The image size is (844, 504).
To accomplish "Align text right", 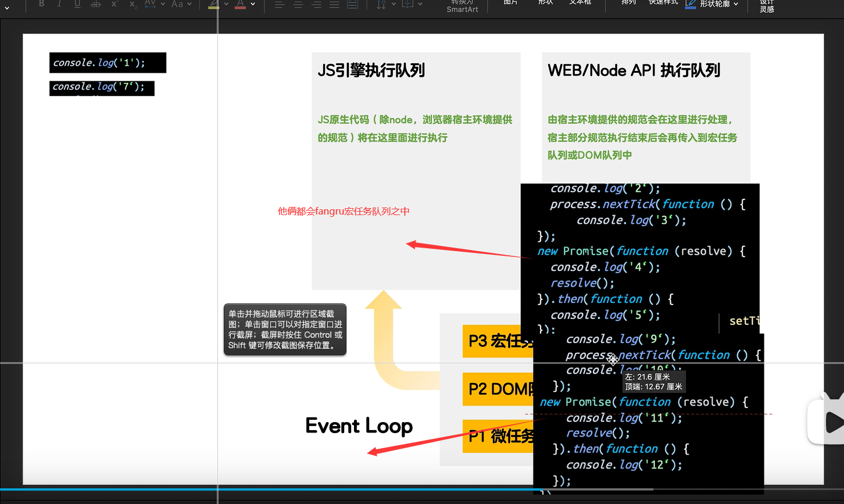I will point(316,4).
